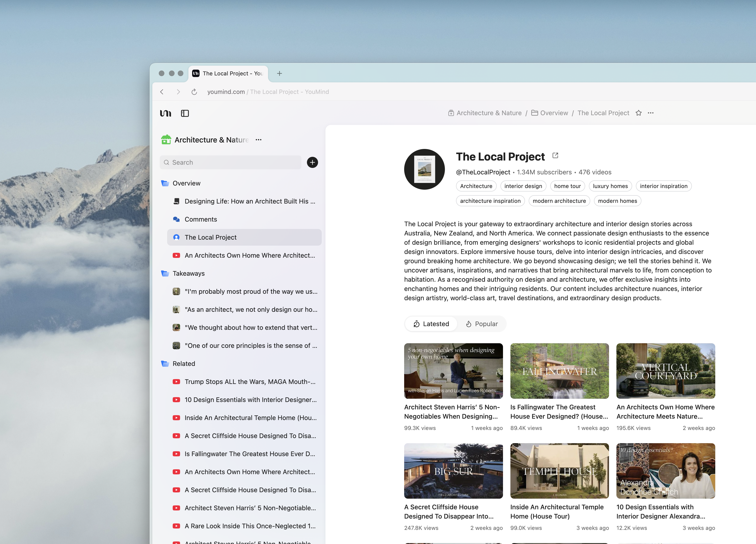Collapse the Overview folder
The width and height of the screenshot is (756, 544).
[165, 183]
